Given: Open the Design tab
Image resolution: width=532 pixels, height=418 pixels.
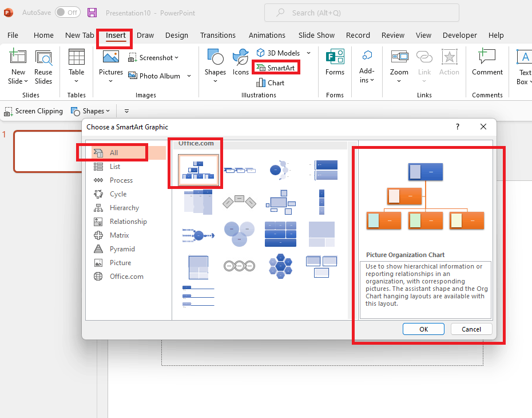Looking at the screenshot, I should coord(176,36).
